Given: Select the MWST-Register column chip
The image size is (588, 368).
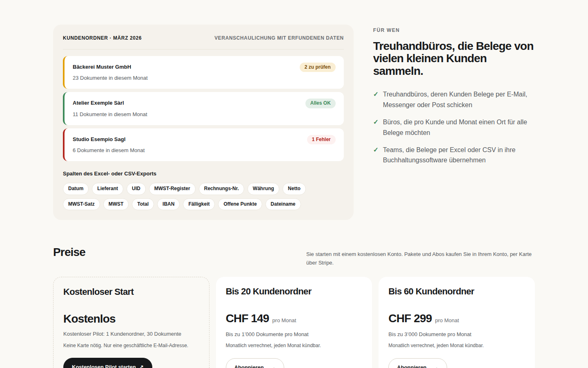Looking at the screenshot, I should [x=172, y=188].
